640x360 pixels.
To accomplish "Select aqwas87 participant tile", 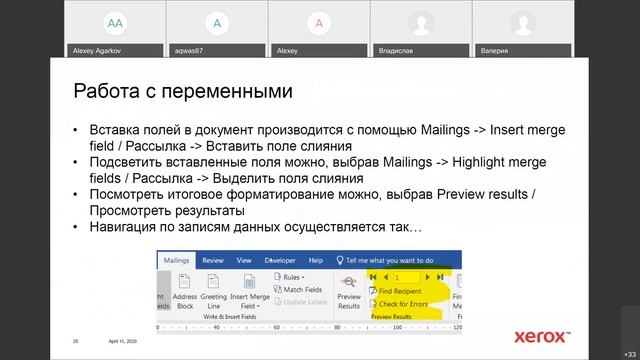I will pos(217,29).
